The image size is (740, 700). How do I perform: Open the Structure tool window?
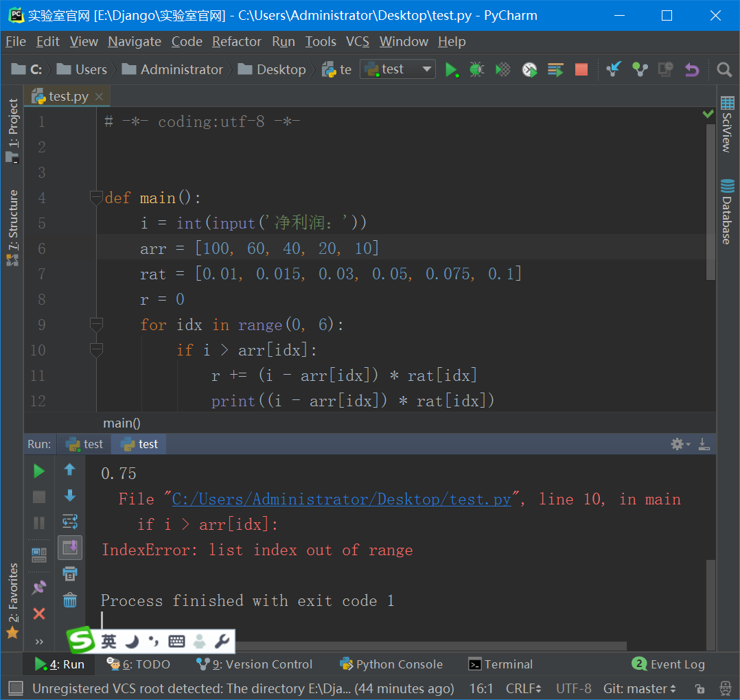[12, 229]
